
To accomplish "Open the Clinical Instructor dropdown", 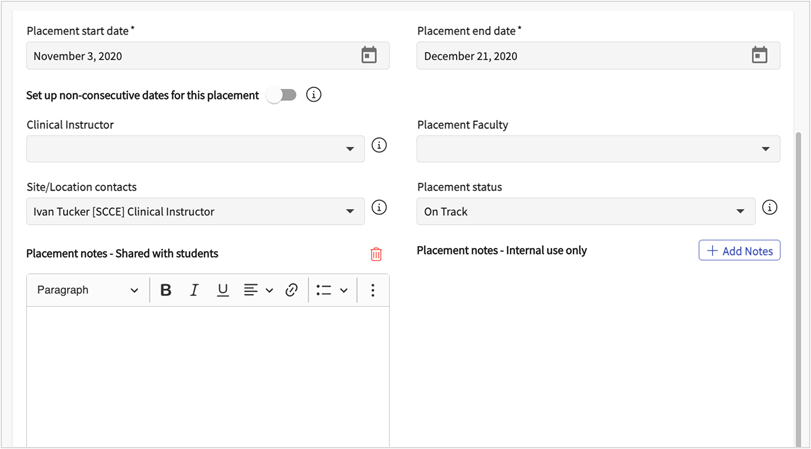I will pos(195,149).
